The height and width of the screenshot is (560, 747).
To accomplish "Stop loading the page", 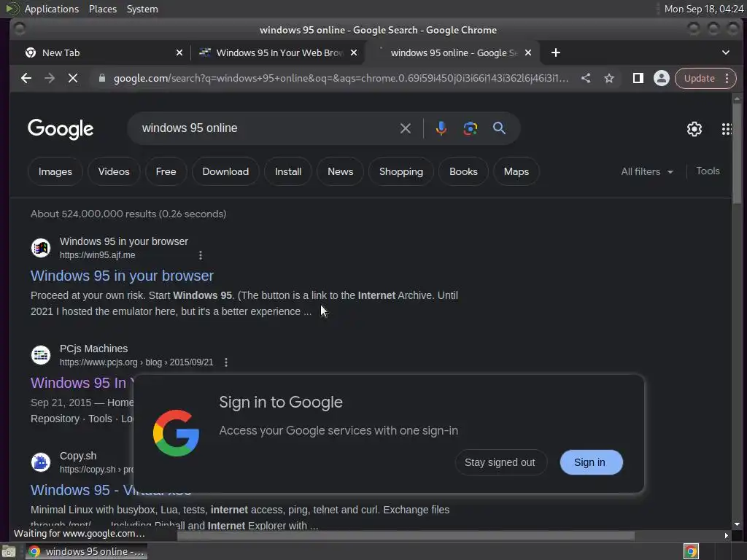I will pos(73,78).
